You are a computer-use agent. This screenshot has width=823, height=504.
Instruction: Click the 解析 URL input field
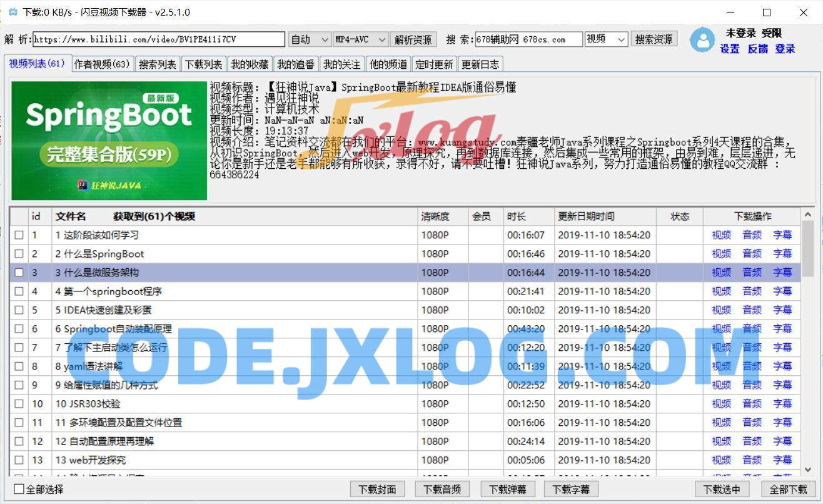click(159, 39)
